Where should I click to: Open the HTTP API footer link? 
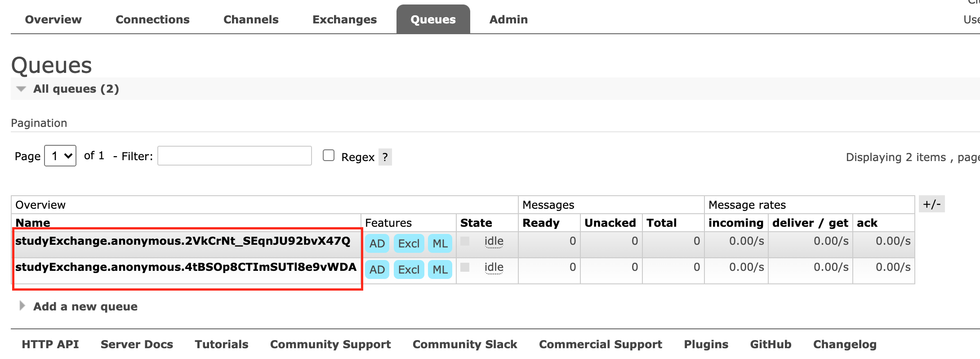(50, 344)
